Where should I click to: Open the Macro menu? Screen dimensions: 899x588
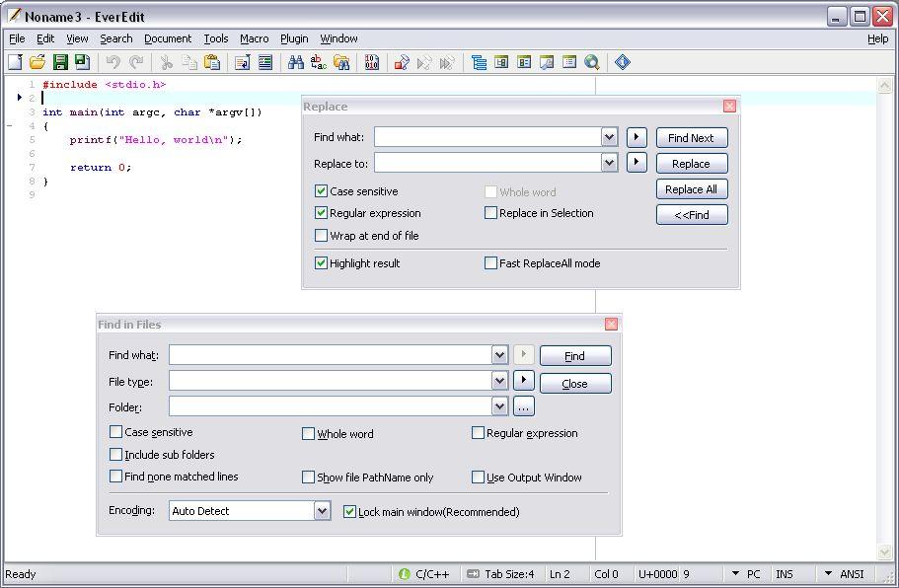pyautogui.click(x=254, y=38)
